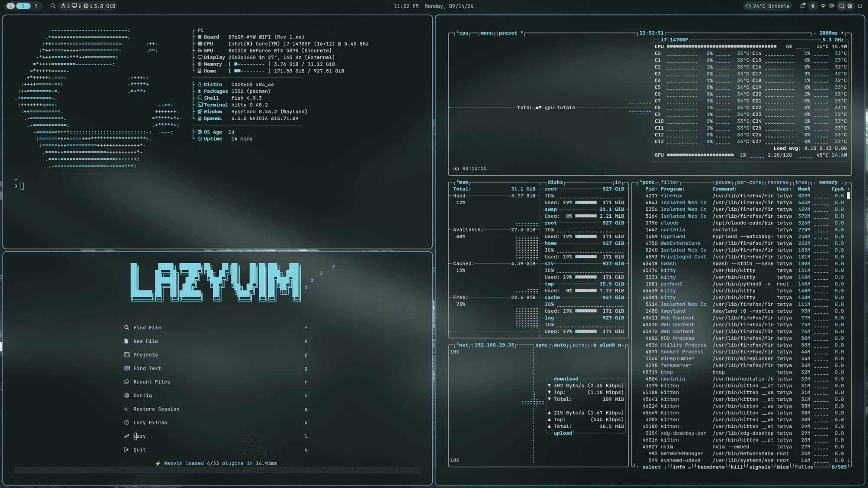Viewport: 868px width, 488px height.
Task: Toggle per-core in proc panel
Action: pyautogui.click(x=749, y=182)
